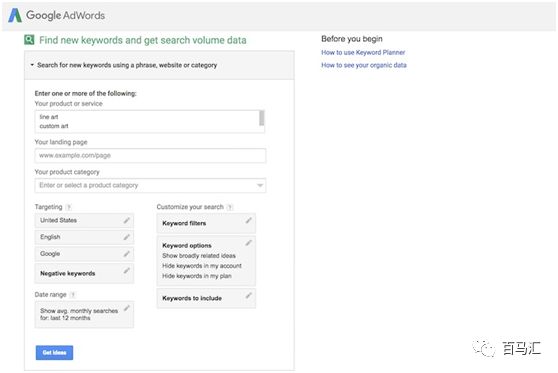The width and height of the screenshot is (558, 373).
Task: Click the green Keyword Planner search icon
Action: point(29,40)
